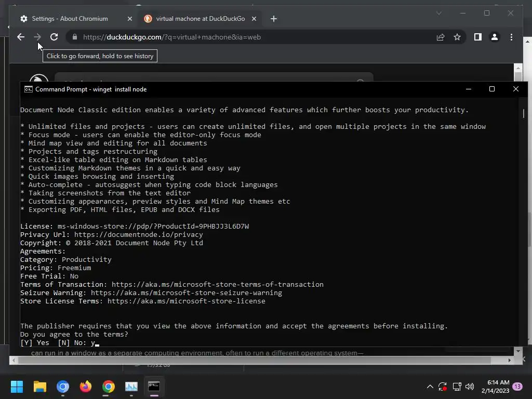Click 'Category: Productivity' line
532x399 pixels.
pos(65,259)
